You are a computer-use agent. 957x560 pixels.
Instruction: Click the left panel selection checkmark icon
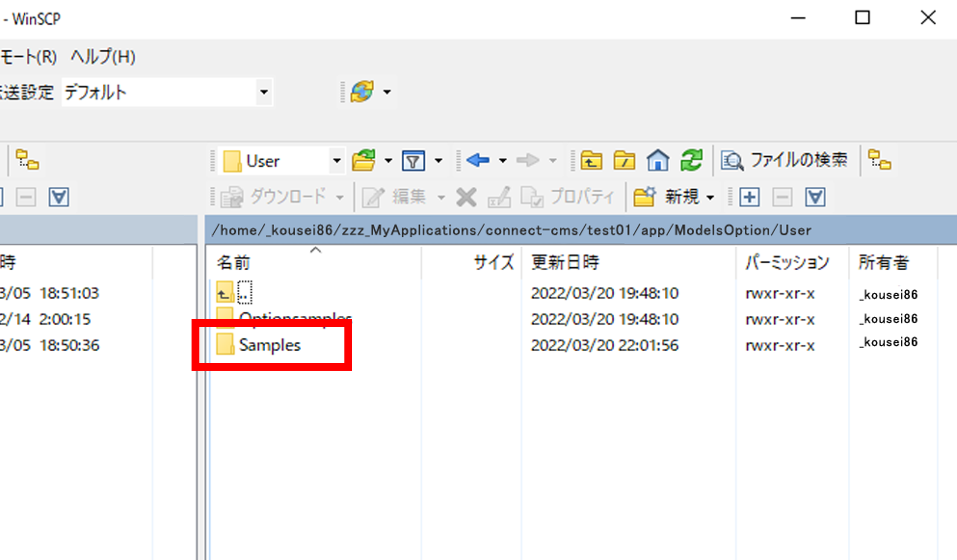tap(59, 197)
